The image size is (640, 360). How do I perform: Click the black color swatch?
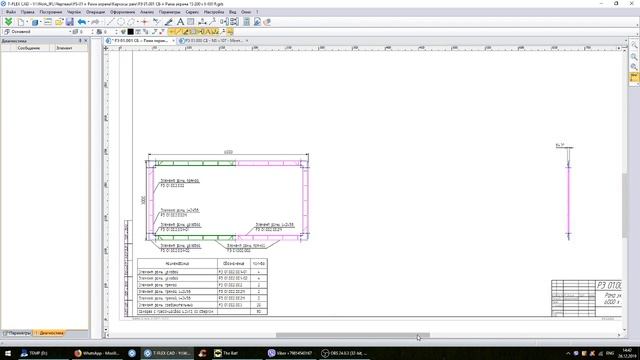131,31
